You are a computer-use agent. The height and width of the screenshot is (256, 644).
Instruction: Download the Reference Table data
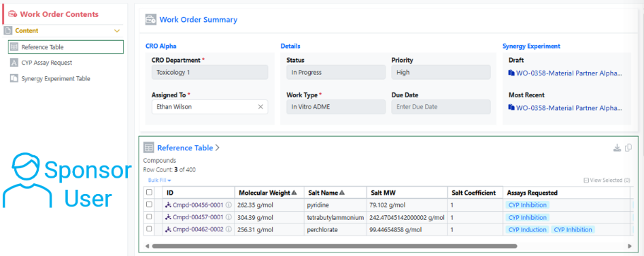click(617, 147)
